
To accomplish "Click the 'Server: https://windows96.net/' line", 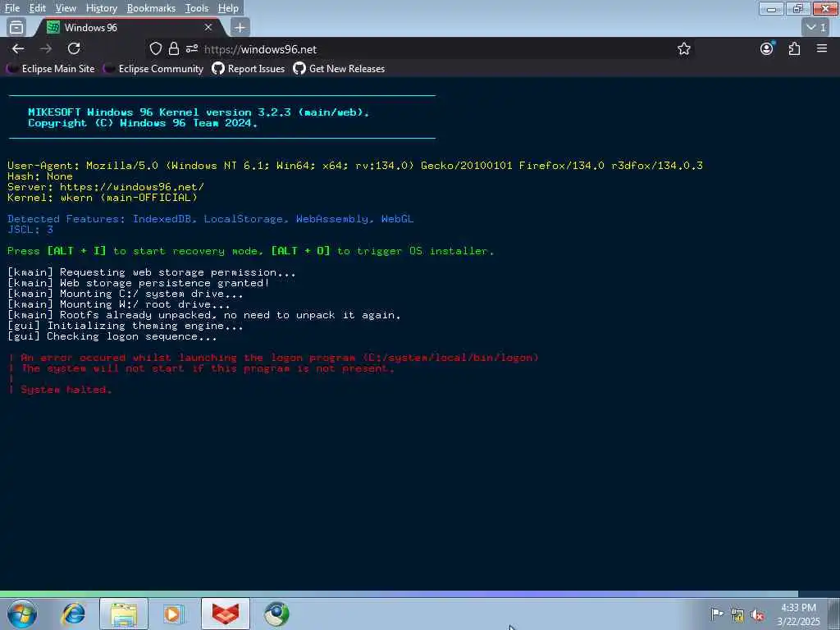I will [106, 186].
